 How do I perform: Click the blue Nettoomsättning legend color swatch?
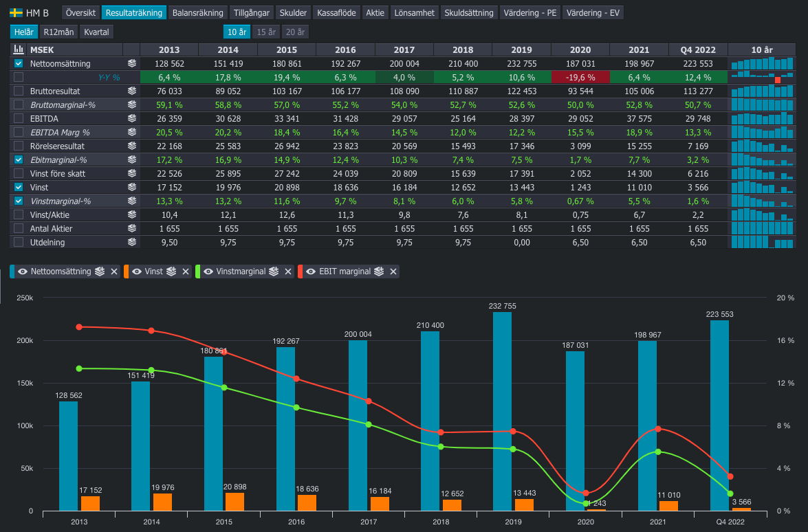coord(12,271)
